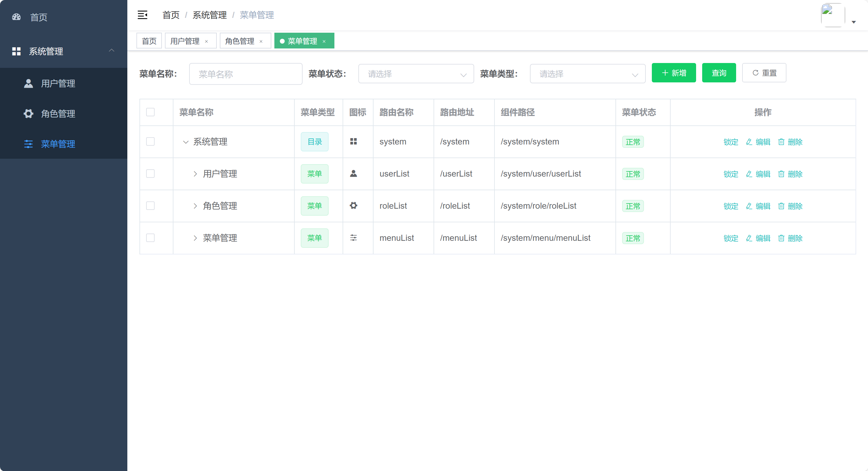The width and height of the screenshot is (868, 471).
Task: Open the 菜单类型 select dropdown
Action: pos(587,73)
